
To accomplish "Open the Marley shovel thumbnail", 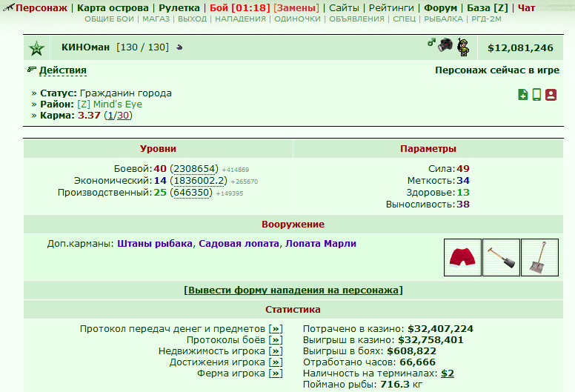I will pyautogui.click(x=539, y=257).
